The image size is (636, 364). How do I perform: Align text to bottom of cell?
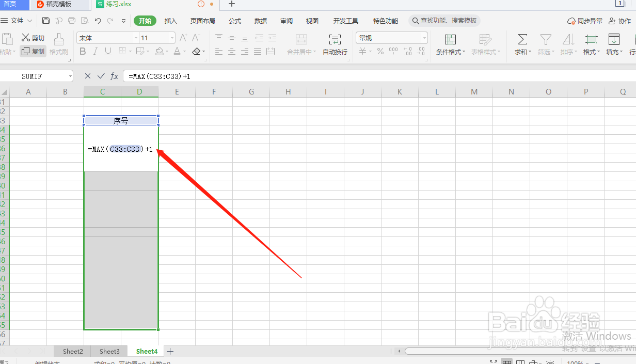(245, 38)
